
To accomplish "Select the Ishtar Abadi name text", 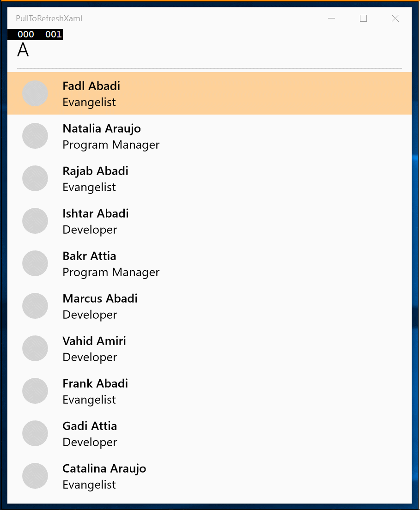I will [x=96, y=213].
